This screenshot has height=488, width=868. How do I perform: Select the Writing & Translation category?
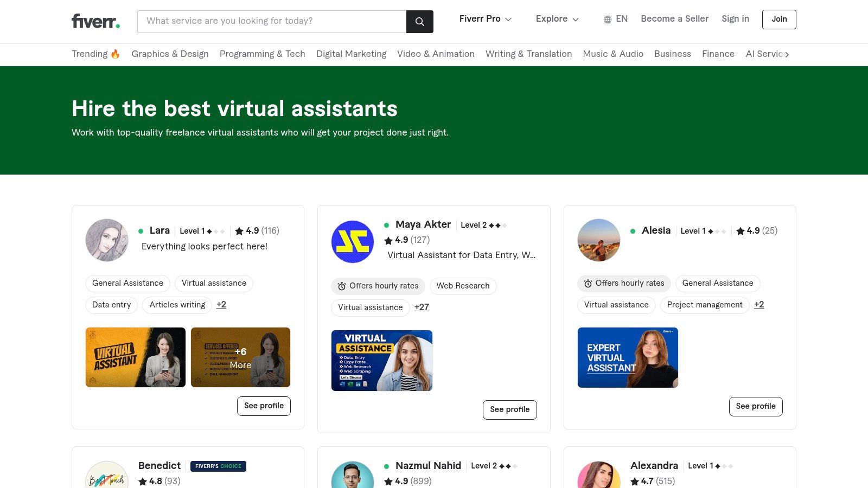click(528, 54)
